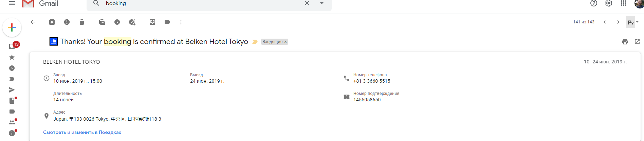Screen dimensions: 644x141
Task: Print the entire conversation
Action: 625,42
